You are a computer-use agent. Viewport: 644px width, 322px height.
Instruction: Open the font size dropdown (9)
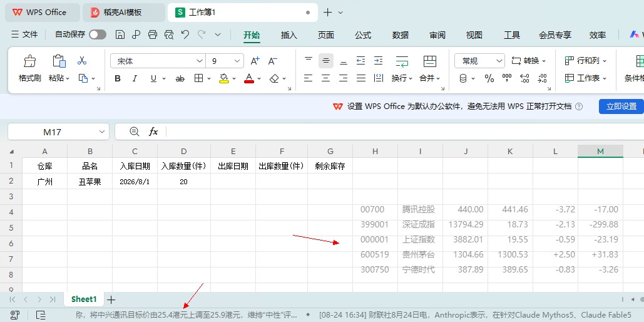[x=237, y=61]
